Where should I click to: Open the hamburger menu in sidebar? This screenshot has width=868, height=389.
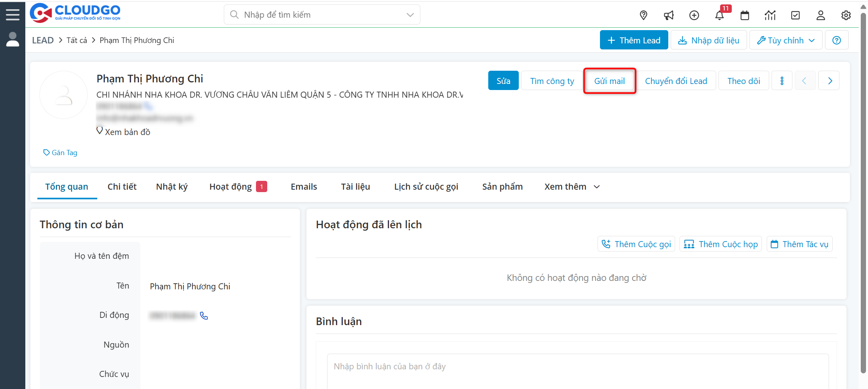click(x=12, y=15)
